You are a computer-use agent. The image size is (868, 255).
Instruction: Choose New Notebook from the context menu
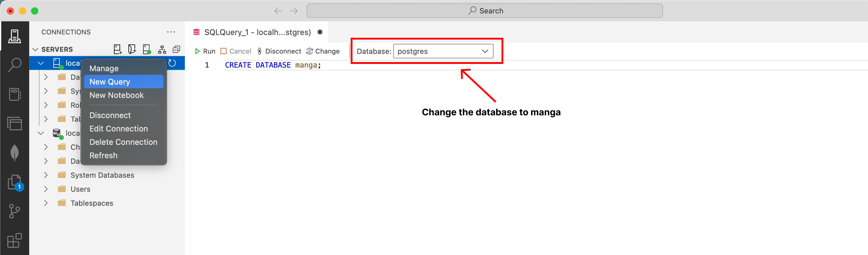(124, 95)
